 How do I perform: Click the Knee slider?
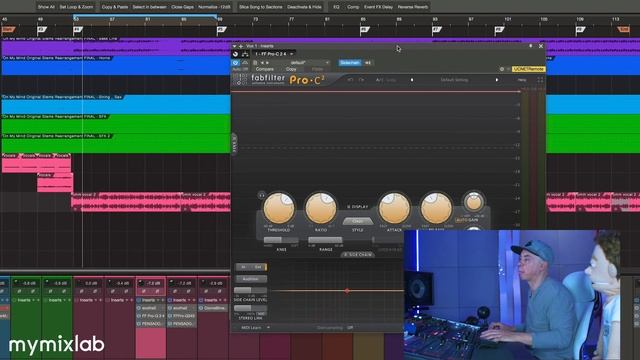(x=281, y=240)
